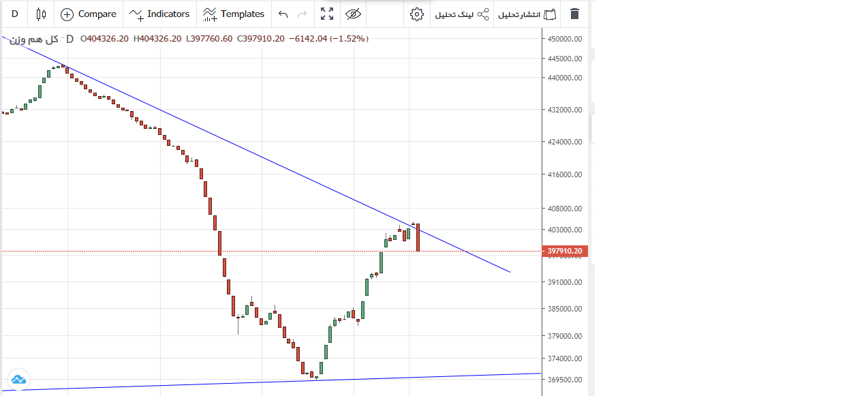
Task: Delete drawings with the trash icon
Action: click(575, 14)
